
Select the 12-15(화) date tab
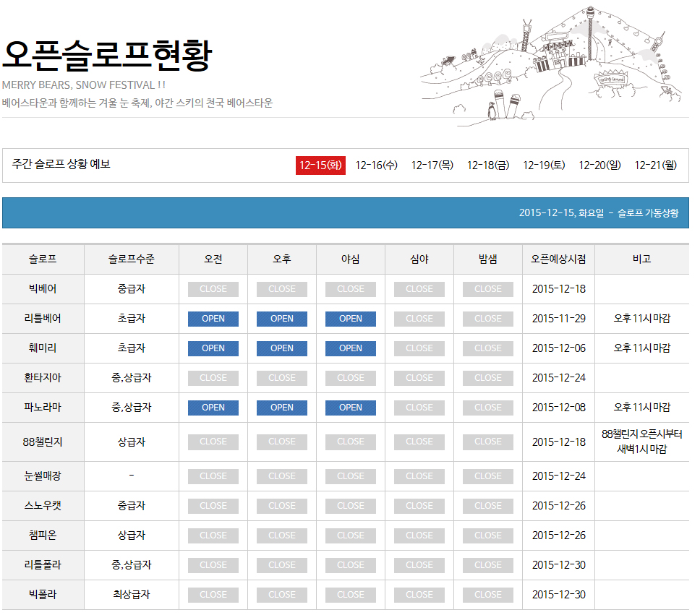(320, 165)
